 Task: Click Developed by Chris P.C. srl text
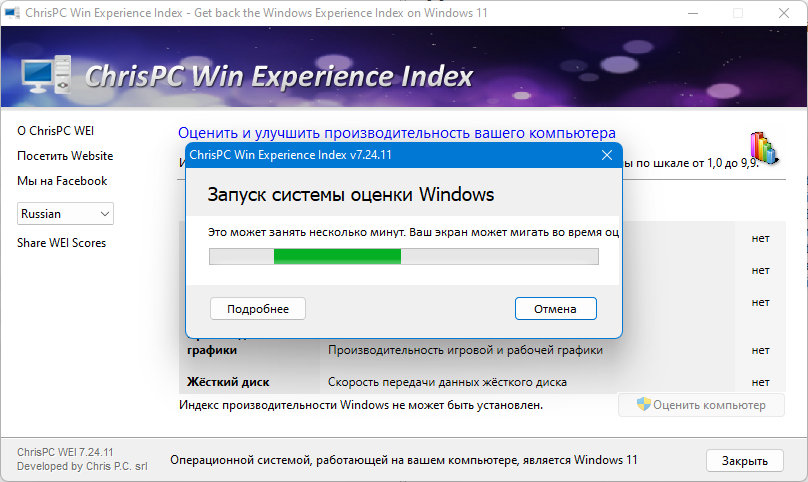point(82,466)
